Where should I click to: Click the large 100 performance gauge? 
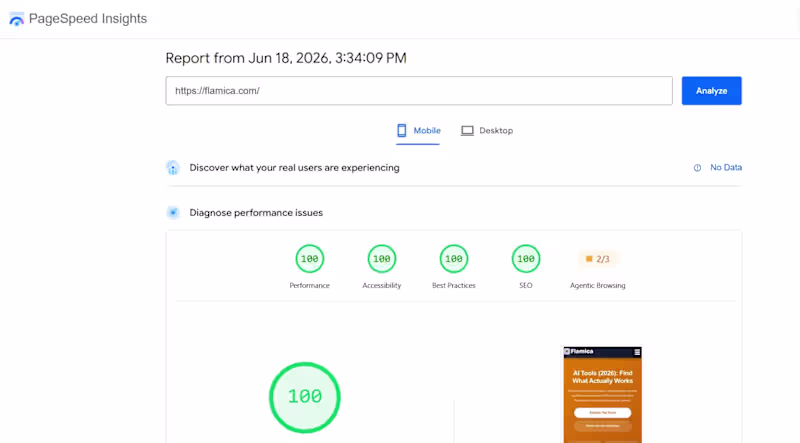pyautogui.click(x=305, y=398)
